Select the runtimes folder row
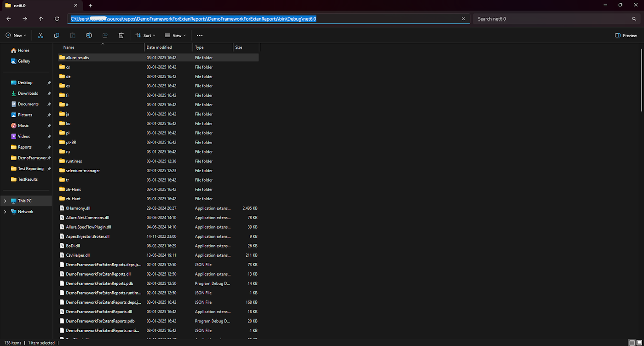Image resolution: width=644 pixels, height=346 pixels. pyautogui.click(x=158, y=161)
